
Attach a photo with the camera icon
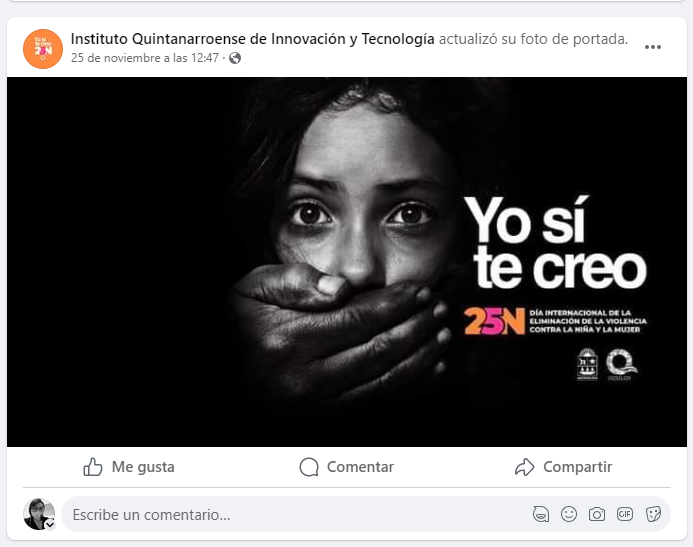597,514
